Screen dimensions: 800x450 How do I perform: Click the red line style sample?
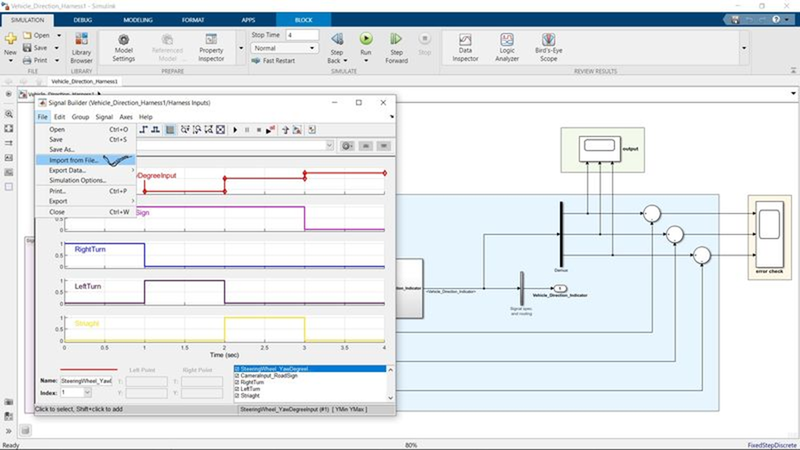89,369
